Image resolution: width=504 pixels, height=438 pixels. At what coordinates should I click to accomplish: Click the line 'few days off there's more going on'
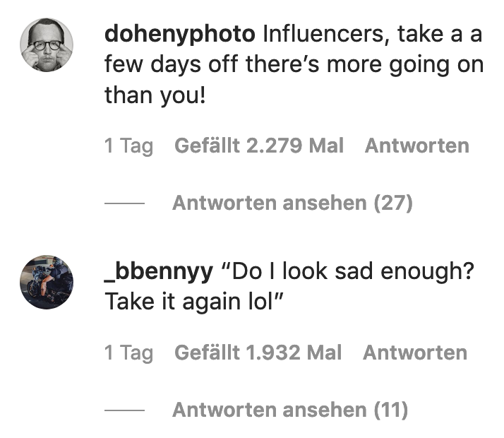tap(294, 64)
